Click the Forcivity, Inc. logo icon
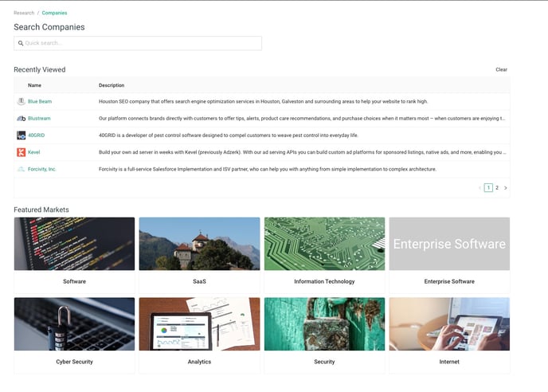 tap(21, 169)
